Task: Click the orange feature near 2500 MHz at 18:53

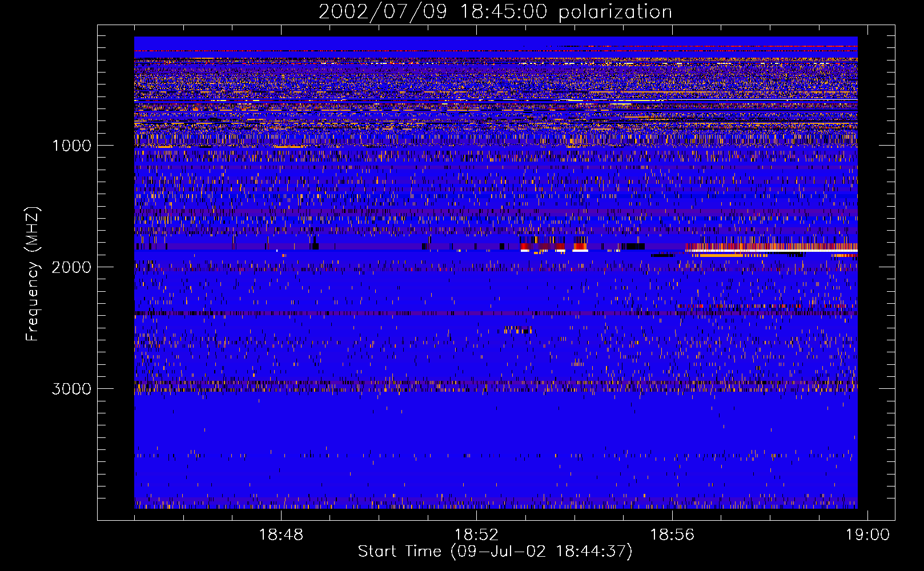Action: (x=519, y=330)
